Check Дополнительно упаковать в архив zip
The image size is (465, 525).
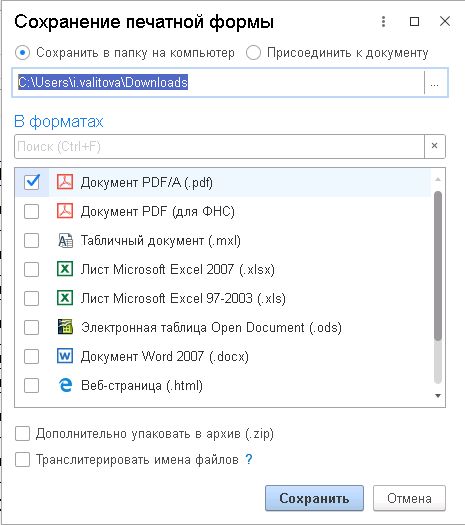click(x=22, y=434)
